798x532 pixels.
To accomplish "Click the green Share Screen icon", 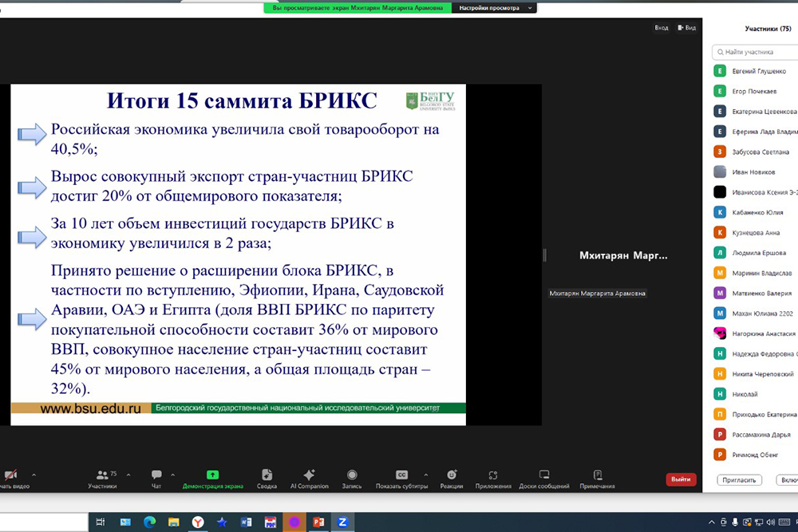I will point(212,475).
